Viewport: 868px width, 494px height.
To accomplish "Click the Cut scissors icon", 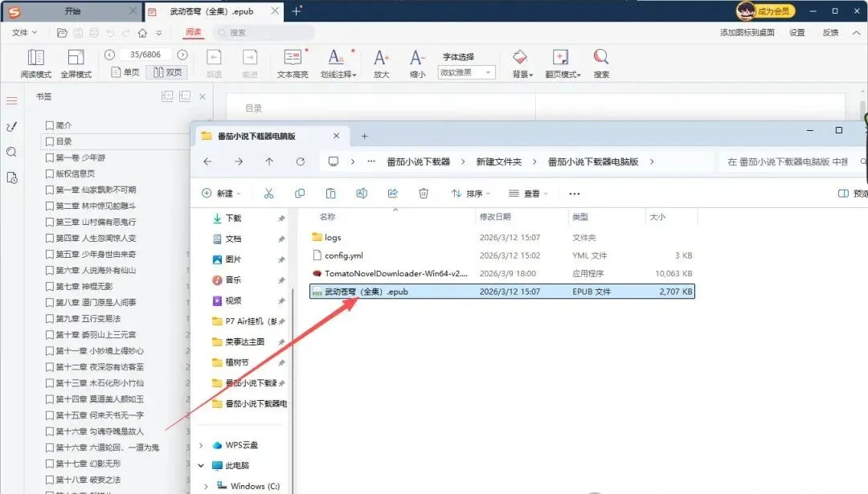I will click(268, 194).
